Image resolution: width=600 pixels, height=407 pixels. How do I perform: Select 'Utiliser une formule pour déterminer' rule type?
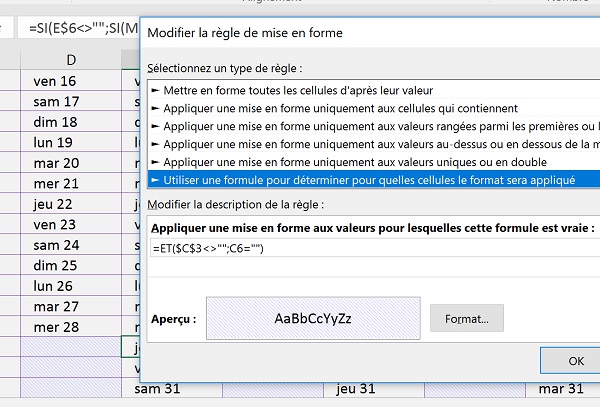click(x=373, y=180)
